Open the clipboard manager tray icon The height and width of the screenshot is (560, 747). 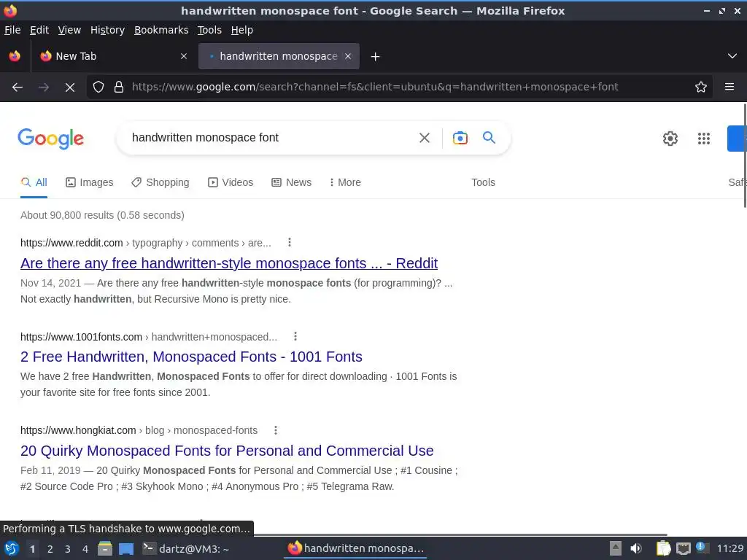(x=663, y=548)
